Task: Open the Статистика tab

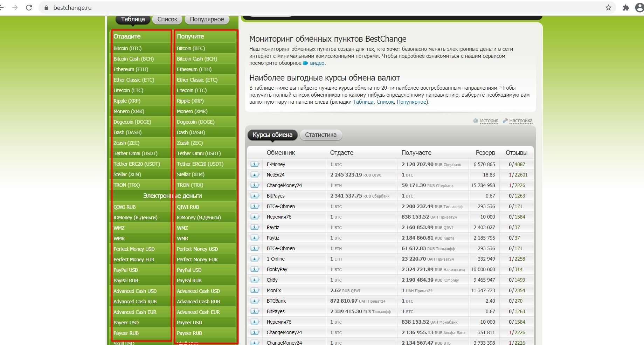Action: [321, 135]
